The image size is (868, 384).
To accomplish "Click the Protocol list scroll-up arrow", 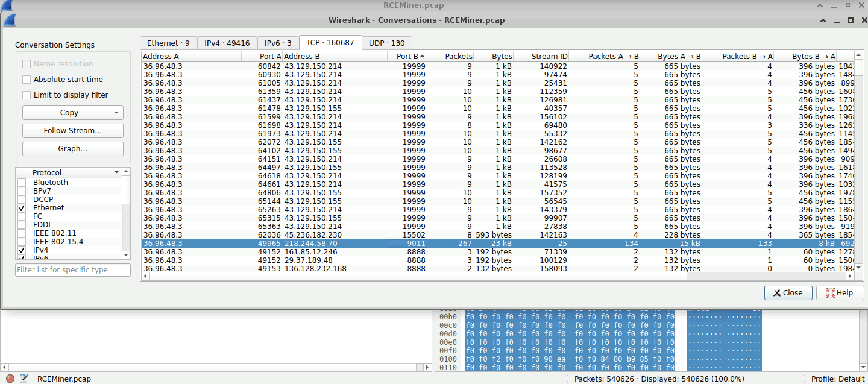I will tap(126, 172).
